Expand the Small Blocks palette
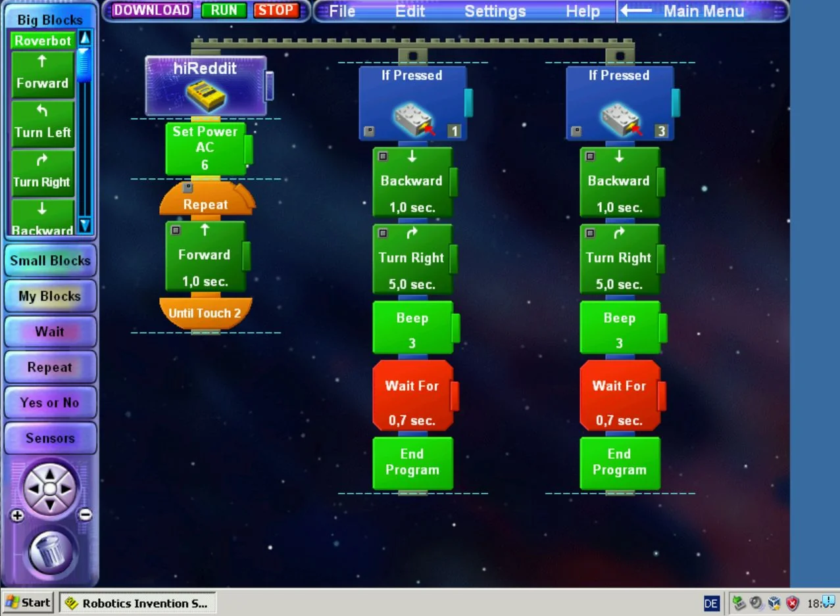 coord(50,260)
